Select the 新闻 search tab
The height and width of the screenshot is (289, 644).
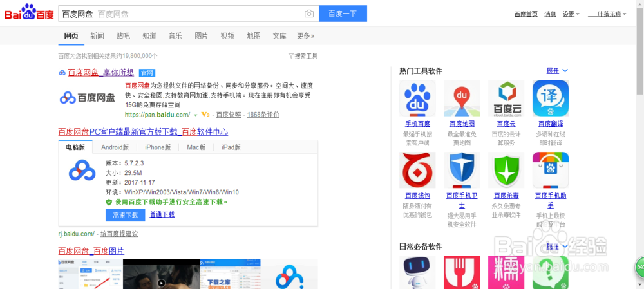tap(97, 35)
